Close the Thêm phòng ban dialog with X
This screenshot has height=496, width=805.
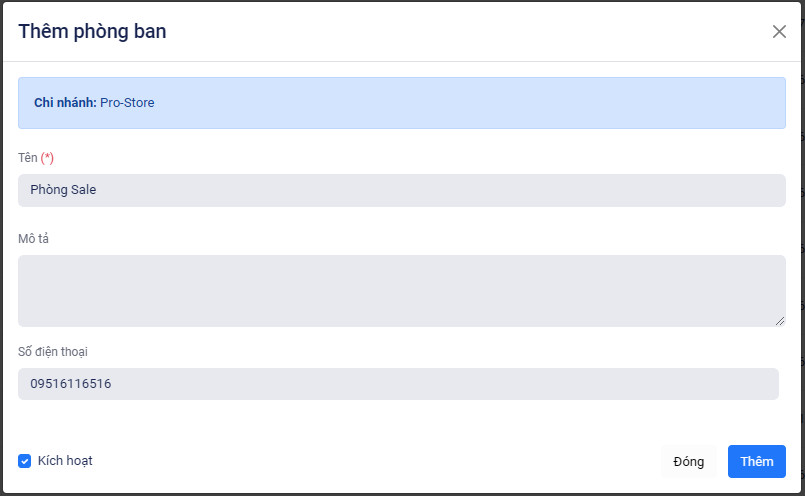click(779, 31)
